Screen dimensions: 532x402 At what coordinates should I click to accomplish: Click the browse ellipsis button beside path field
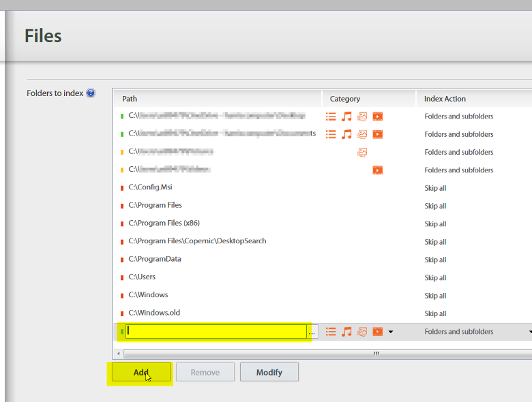coord(312,332)
